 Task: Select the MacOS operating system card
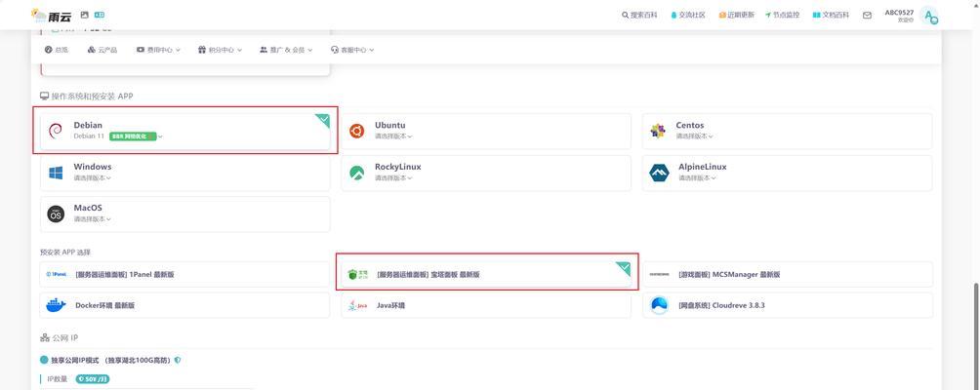[185, 214]
